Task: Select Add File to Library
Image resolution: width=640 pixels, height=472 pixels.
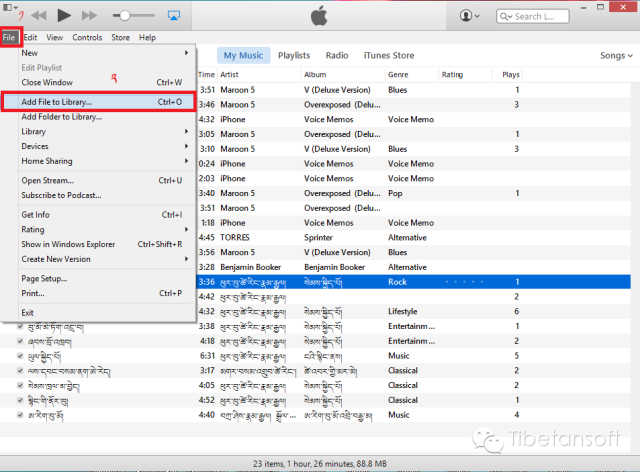Action: [98, 102]
